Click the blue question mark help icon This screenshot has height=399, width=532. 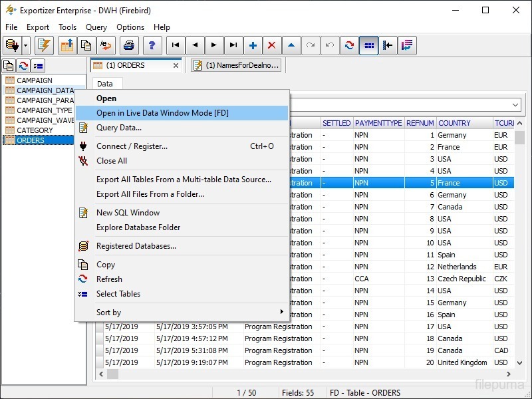(152, 45)
